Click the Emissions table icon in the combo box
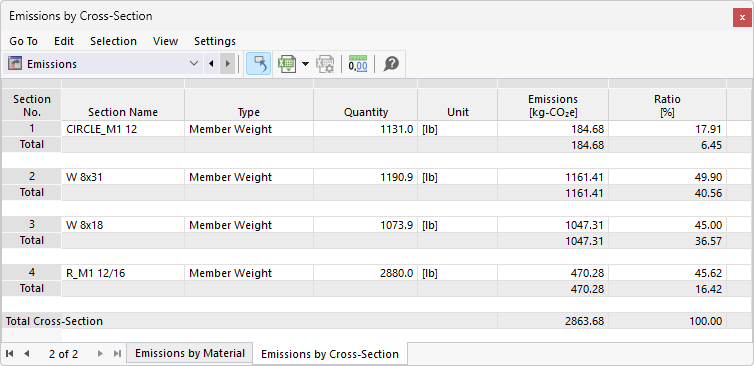The image size is (754, 366). [15, 64]
